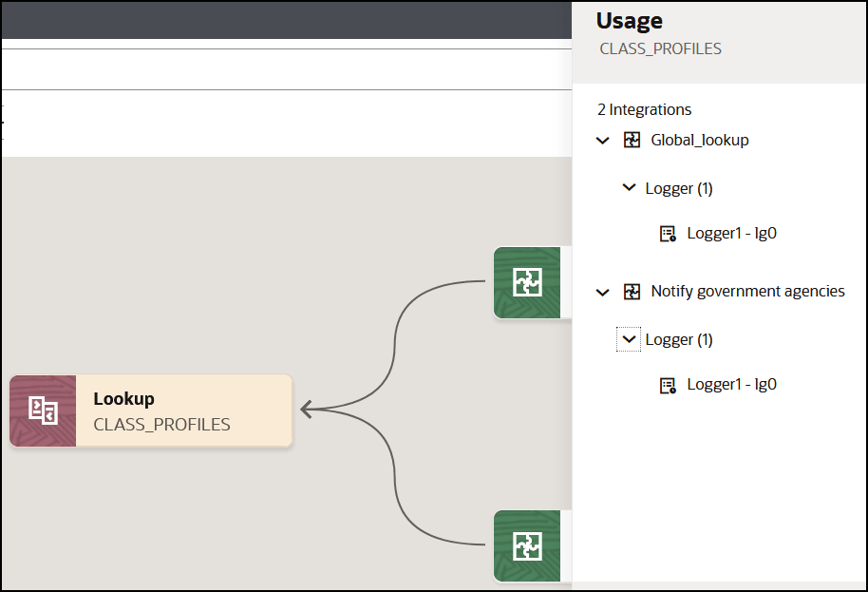Collapse Logger (1) under Global_lookup

click(629, 188)
